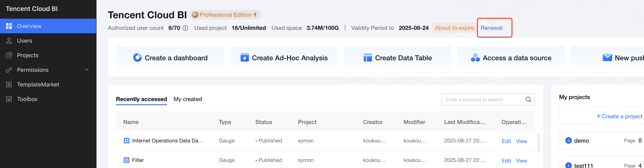
Task: Click the Users person icon
Action: pos(9,41)
